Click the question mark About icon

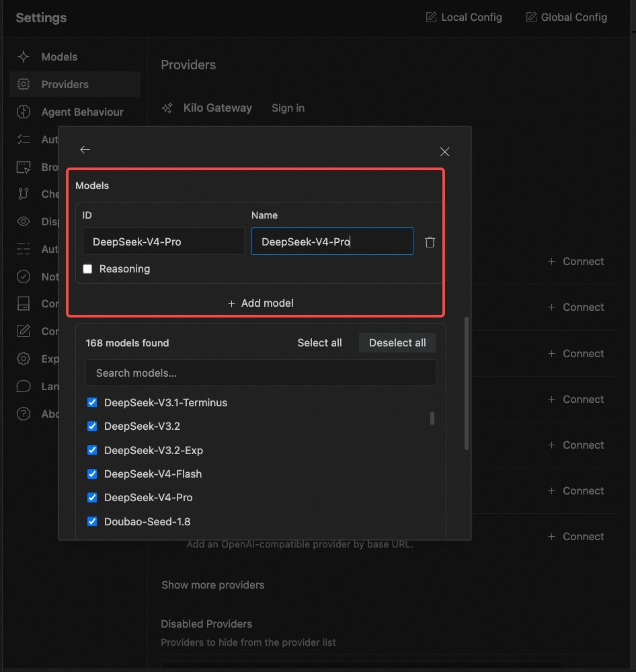click(x=24, y=414)
